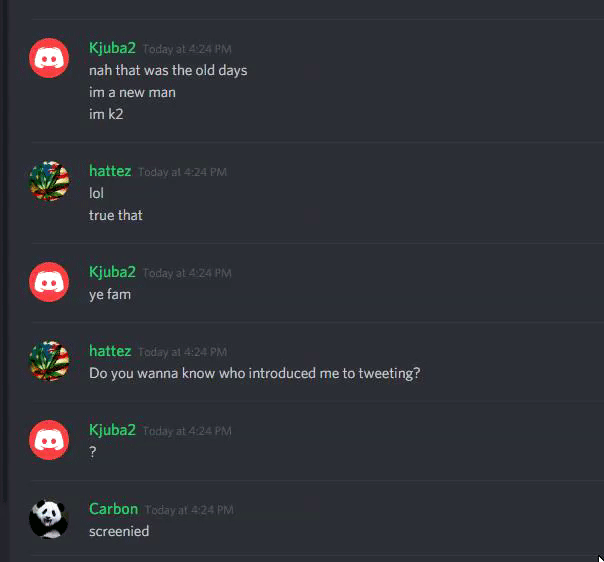Click the hattez username above "lol"

[110, 171]
